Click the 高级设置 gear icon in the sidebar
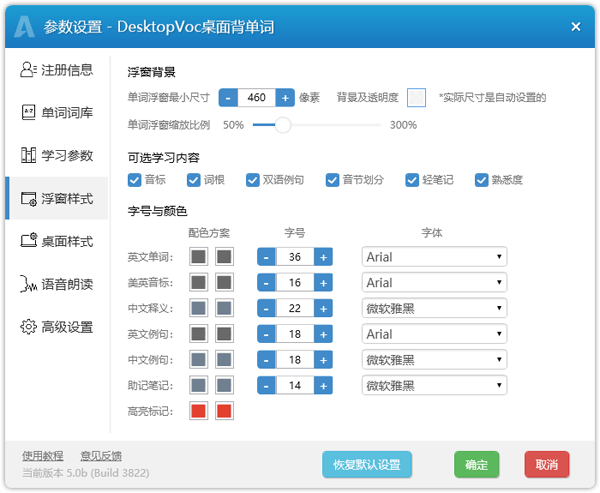 pyautogui.click(x=28, y=327)
